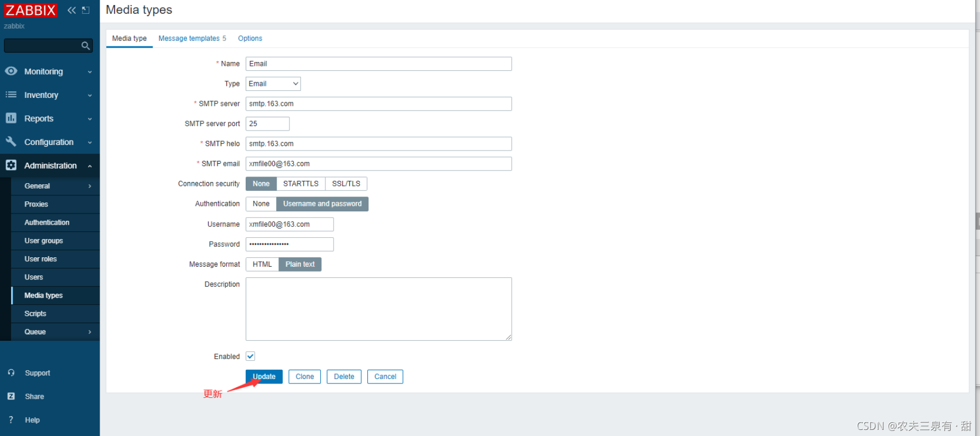The image size is (980, 436).
Task: Expand the General submenu arrow
Action: tap(90, 186)
